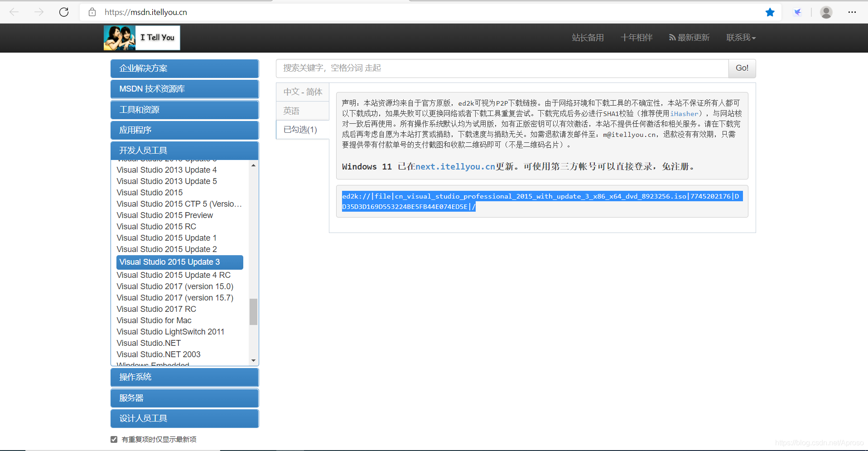Viewport: 868px width, 451px height.
Task: Open the 十年相伴 nav link
Action: (x=637, y=38)
